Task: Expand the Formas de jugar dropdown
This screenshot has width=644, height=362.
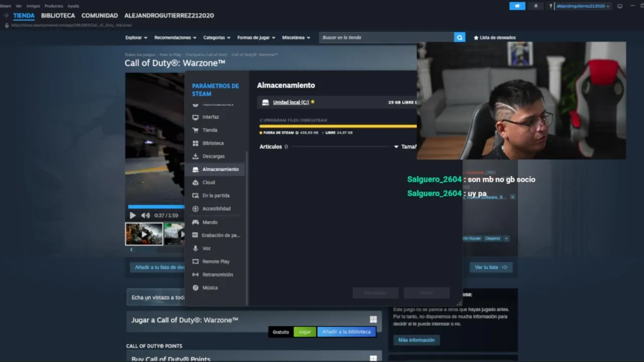Action: click(256, 37)
